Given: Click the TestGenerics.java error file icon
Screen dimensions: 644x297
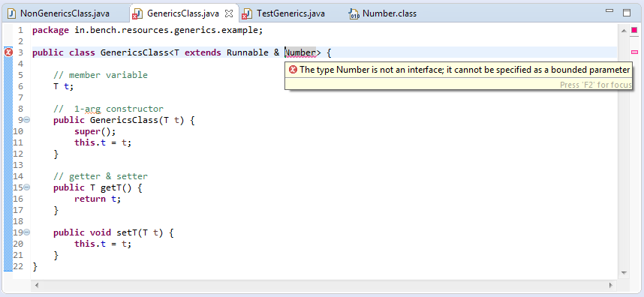Looking at the screenshot, I should [x=246, y=14].
